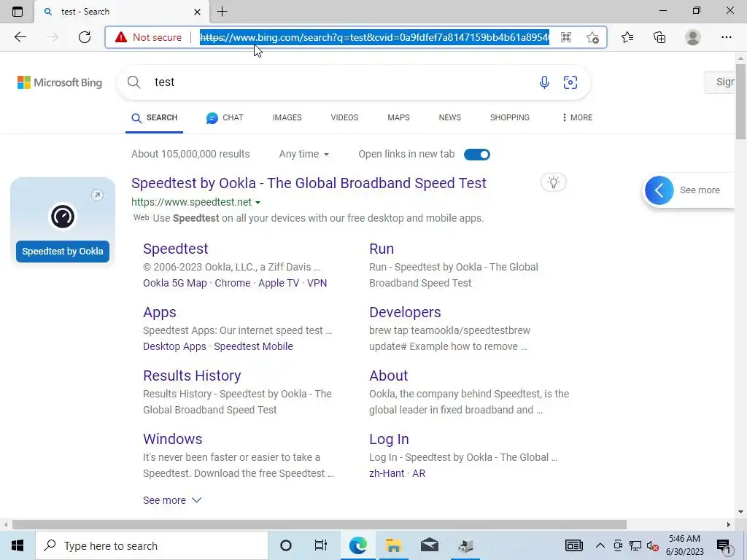747x560 pixels.
Task: Switch to the SHOPPING tab
Action: pyautogui.click(x=510, y=117)
